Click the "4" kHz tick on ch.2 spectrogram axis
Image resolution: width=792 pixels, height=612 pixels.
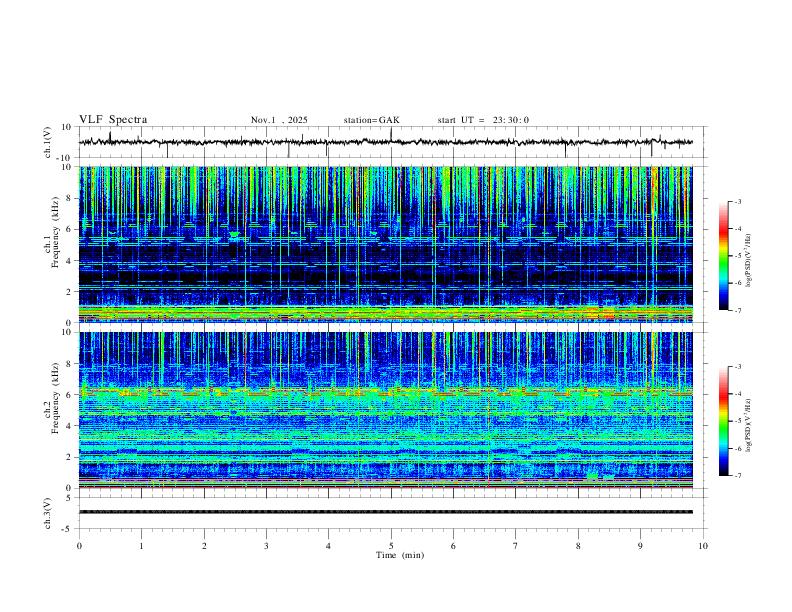coord(69,426)
